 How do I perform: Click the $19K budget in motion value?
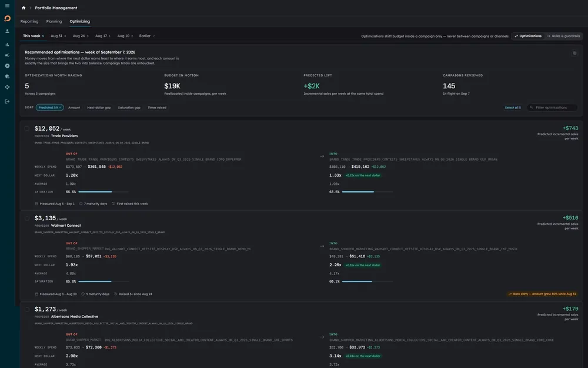[x=172, y=86]
